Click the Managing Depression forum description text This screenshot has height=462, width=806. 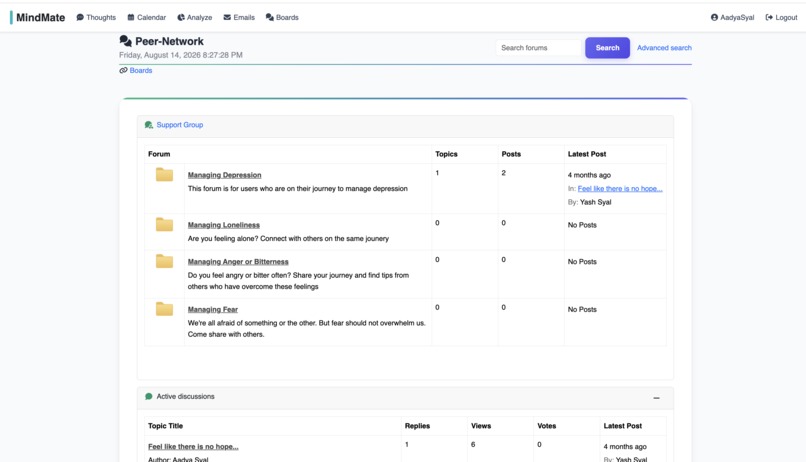coord(298,189)
